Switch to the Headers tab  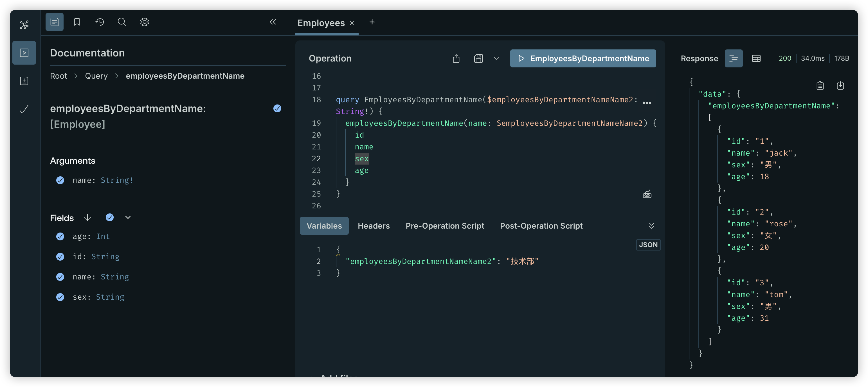click(x=373, y=226)
